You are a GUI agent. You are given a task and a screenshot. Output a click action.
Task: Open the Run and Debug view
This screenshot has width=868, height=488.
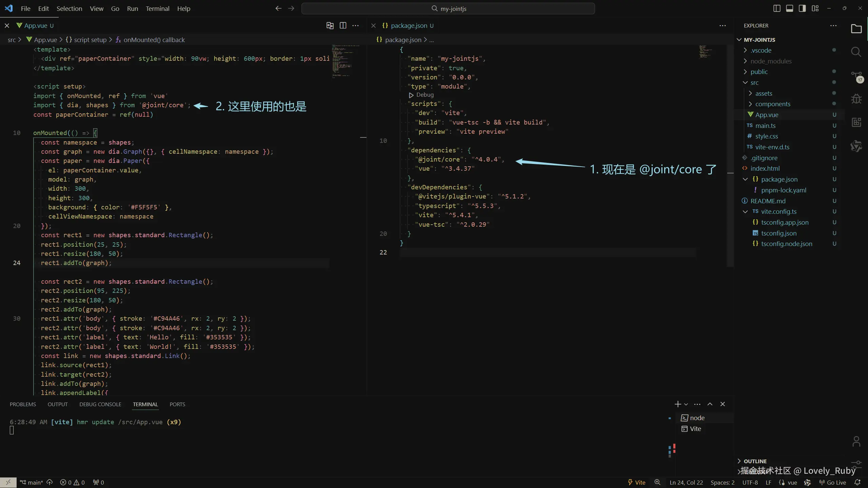(856, 99)
